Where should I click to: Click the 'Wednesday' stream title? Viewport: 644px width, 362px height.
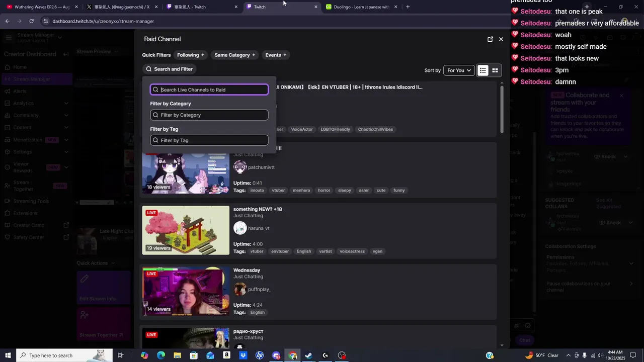point(247,270)
